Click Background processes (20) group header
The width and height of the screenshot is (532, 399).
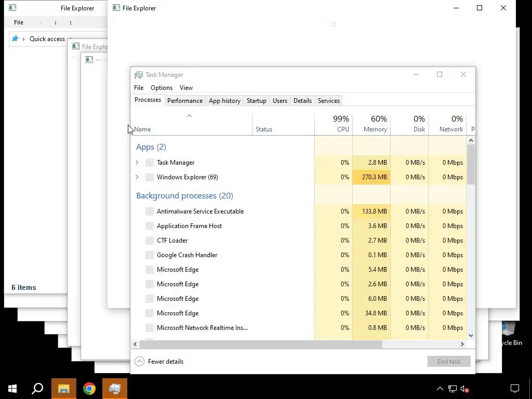coord(184,196)
